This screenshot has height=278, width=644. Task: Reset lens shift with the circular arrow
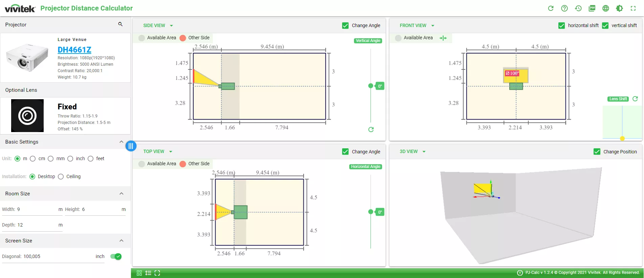[635, 99]
